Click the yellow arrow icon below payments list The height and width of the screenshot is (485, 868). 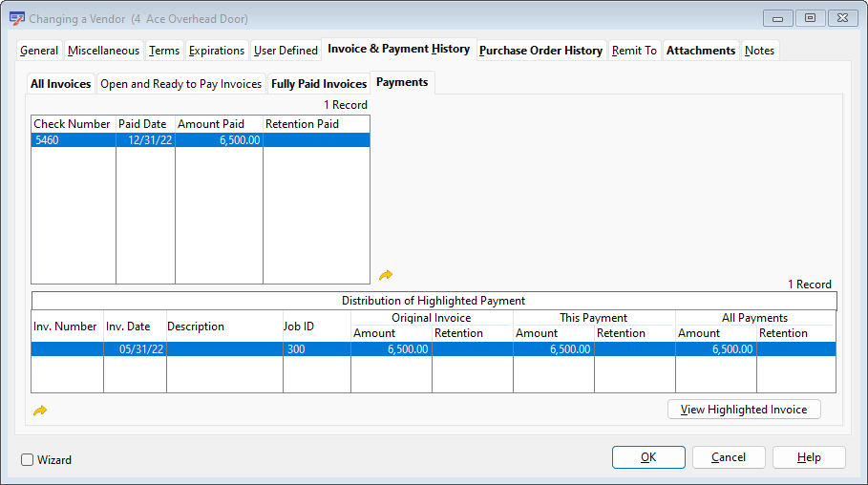click(386, 275)
